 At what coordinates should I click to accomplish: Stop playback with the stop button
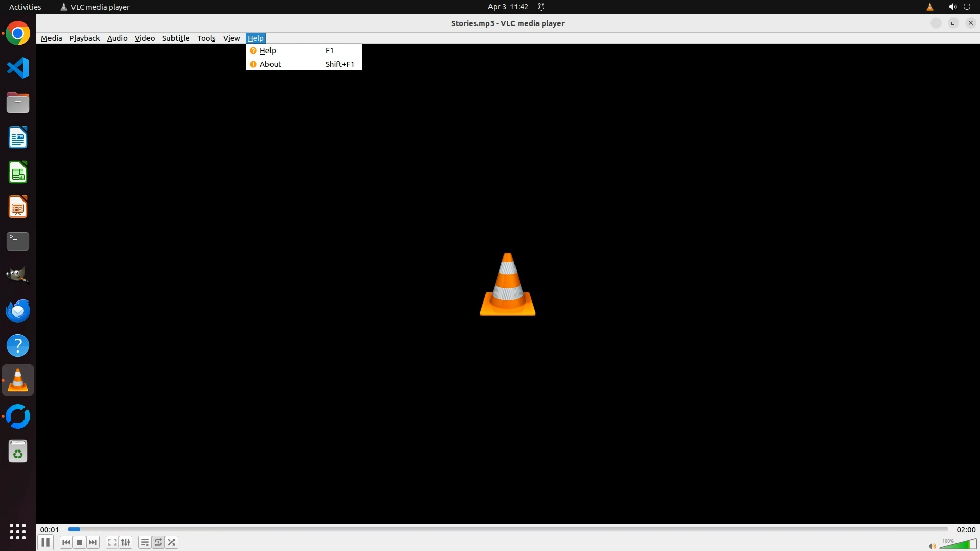(80, 542)
